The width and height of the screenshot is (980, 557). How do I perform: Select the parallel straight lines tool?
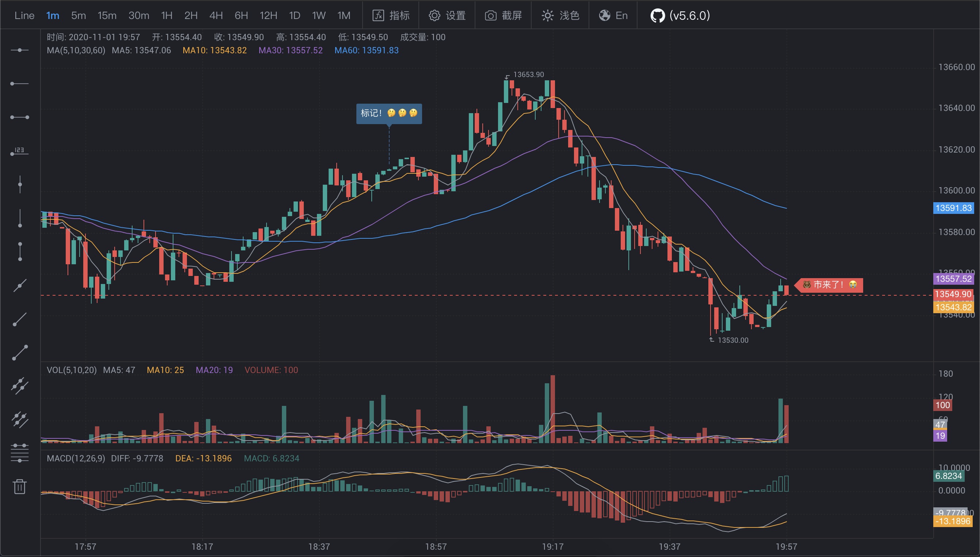tap(19, 385)
